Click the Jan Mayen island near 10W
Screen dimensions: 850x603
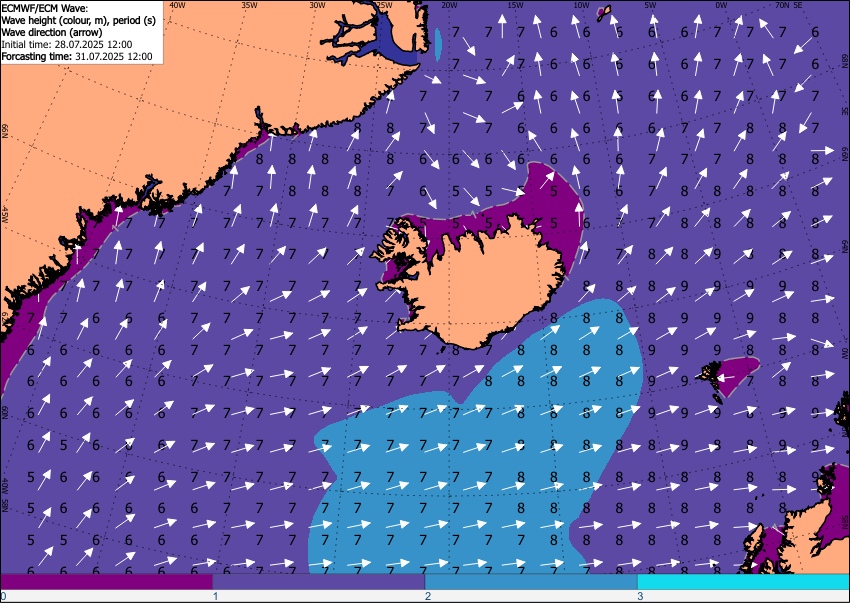tap(603, 13)
